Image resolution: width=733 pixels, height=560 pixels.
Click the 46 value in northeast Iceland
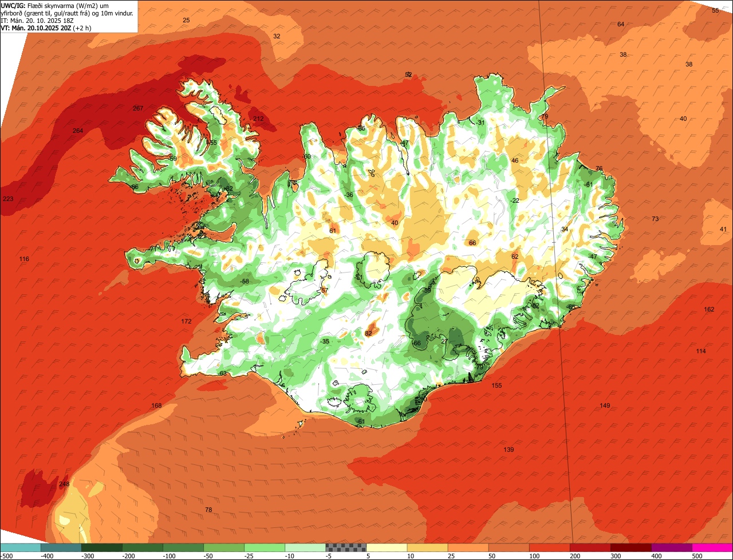(x=515, y=160)
